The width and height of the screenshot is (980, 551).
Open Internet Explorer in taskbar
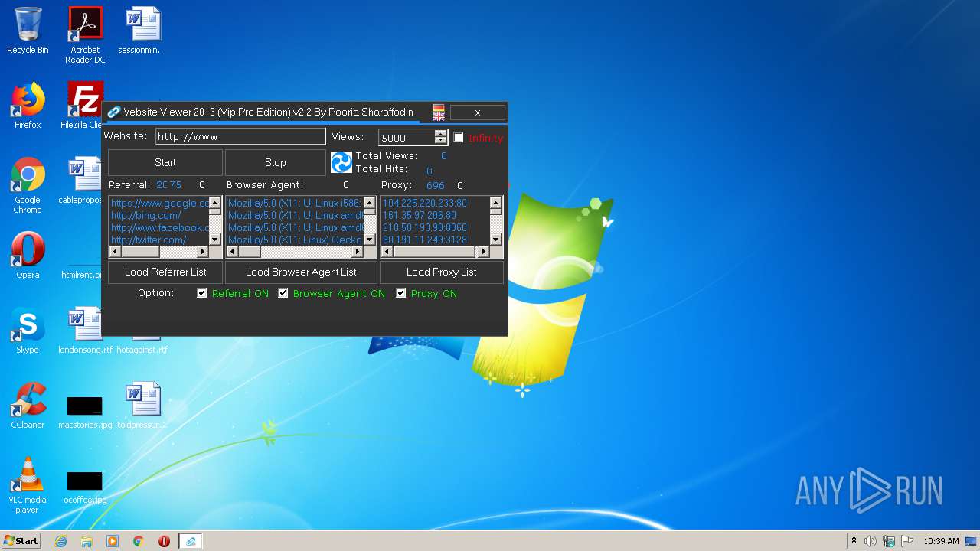(x=61, y=541)
